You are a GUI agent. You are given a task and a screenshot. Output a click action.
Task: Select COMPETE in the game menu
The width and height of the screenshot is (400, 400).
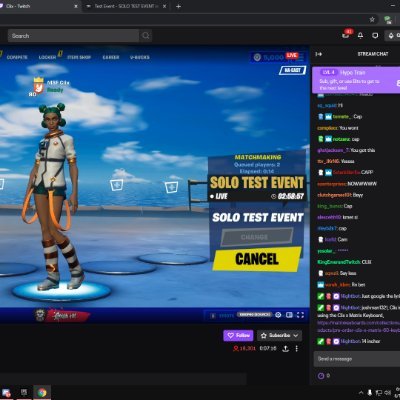(x=17, y=57)
